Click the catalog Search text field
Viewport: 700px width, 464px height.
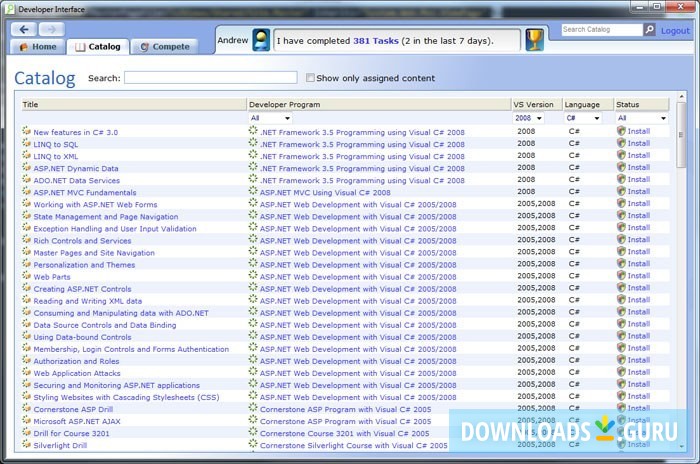211,78
